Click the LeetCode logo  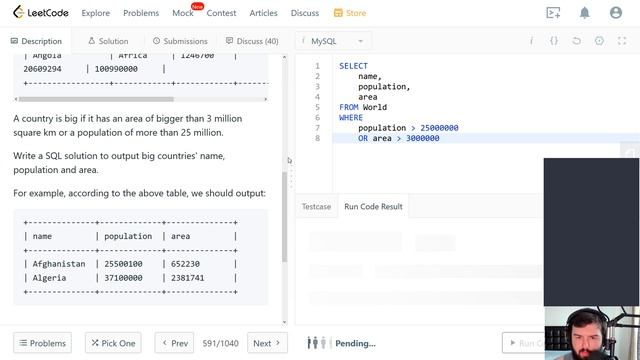40,13
